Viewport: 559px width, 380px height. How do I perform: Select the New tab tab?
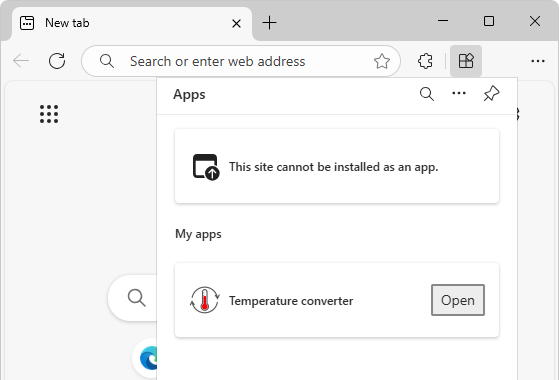(x=132, y=23)
